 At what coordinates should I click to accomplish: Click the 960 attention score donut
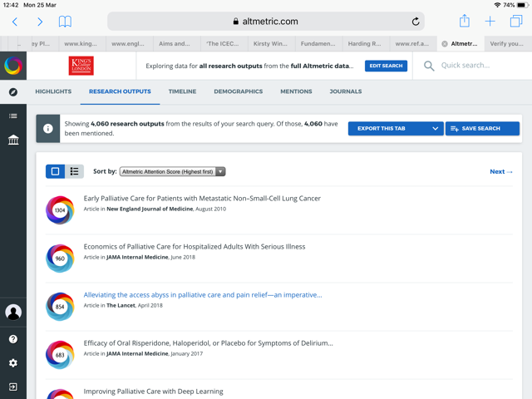click(x=60, y=259)
